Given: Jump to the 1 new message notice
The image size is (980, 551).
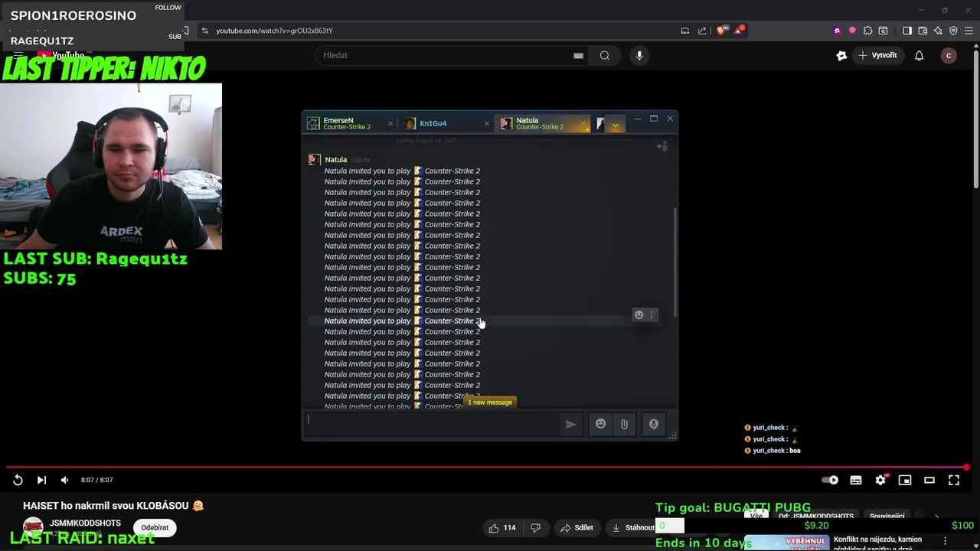Looking at the screenshot, I should 490,403.
